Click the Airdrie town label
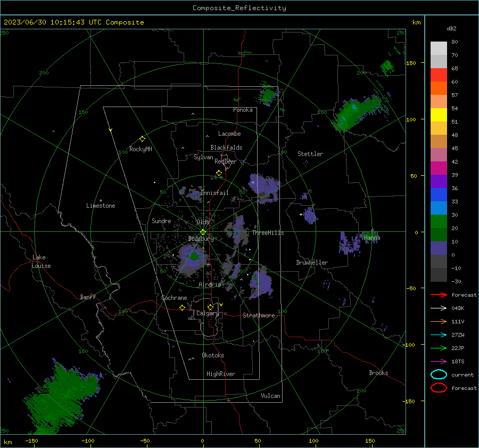 pos(210,284)
